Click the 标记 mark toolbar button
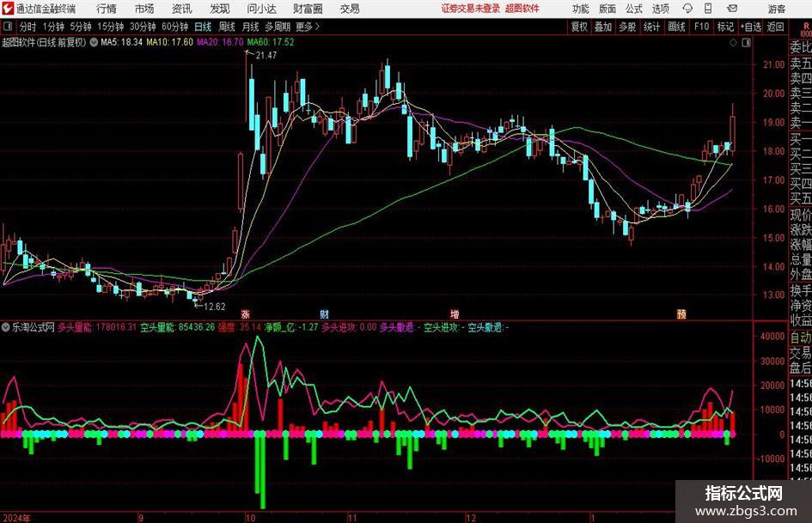812x523 pixels. (x=725, y=27)
